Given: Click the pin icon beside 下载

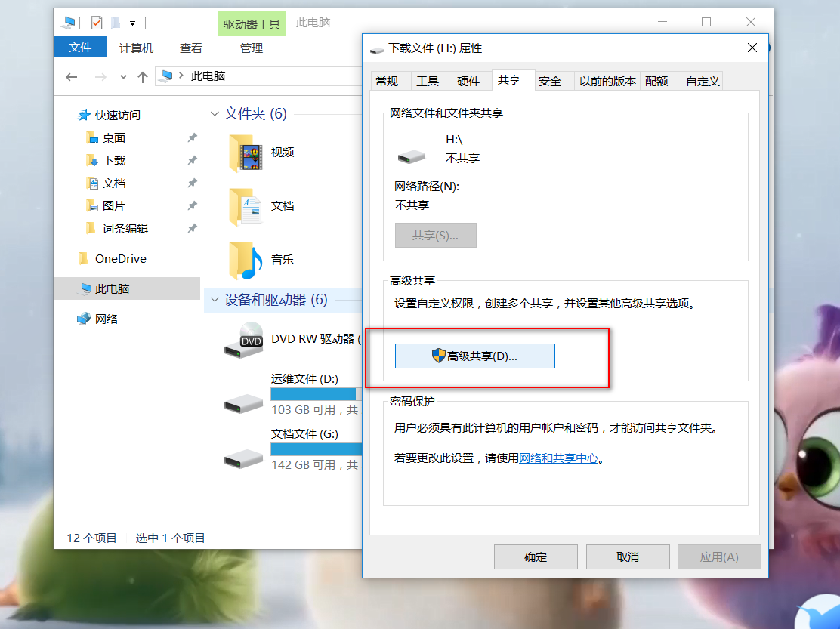Looking at the screenshot, I should 192,161.
